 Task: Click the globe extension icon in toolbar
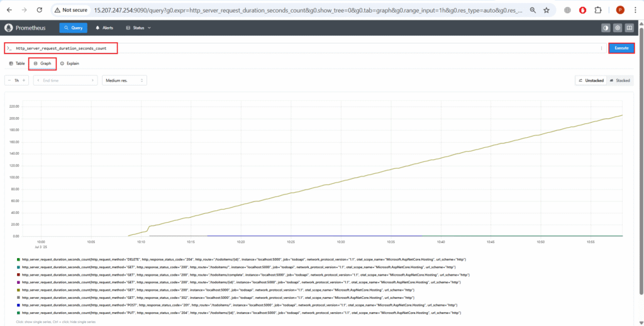click(x=567, y=10)
